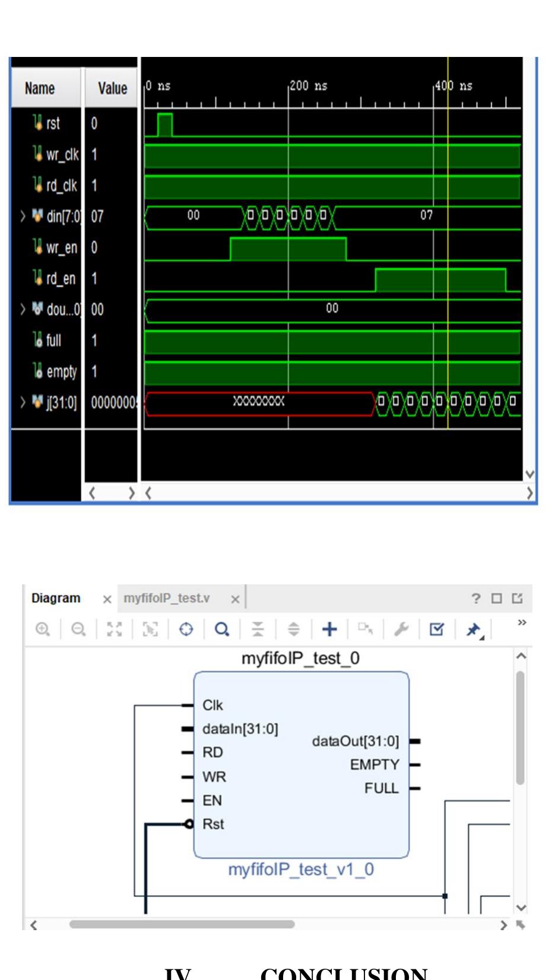Viewport: 555px width, 980px height.
Task: Click the rst pulse in the waveform
Action: (x=165, y=125)
